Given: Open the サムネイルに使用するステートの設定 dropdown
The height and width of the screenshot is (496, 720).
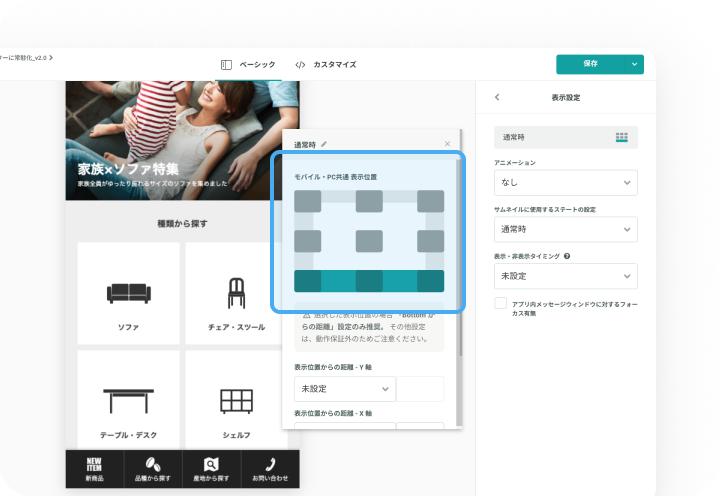Looking at the screenshot, I should (x=566, y=230).
